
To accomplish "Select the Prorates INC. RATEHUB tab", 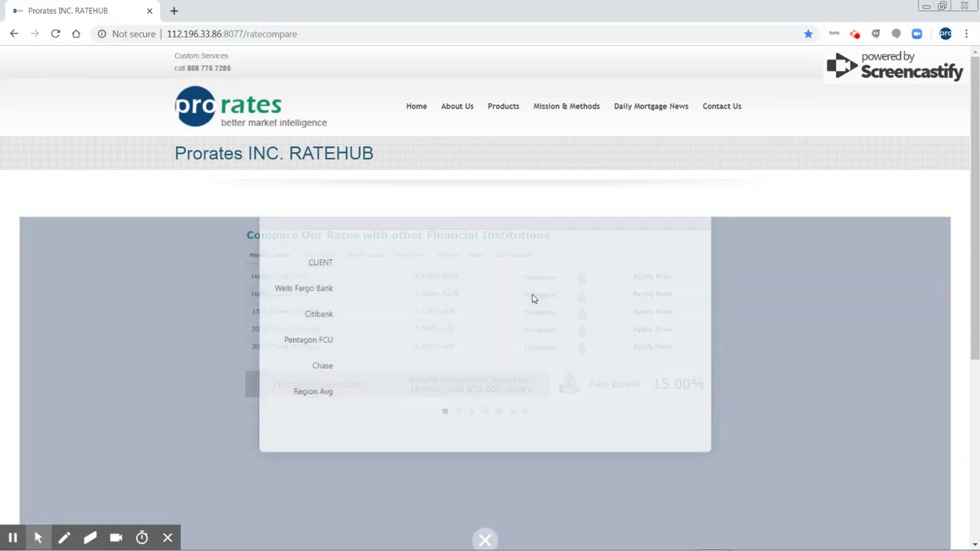I will [80, 11].
